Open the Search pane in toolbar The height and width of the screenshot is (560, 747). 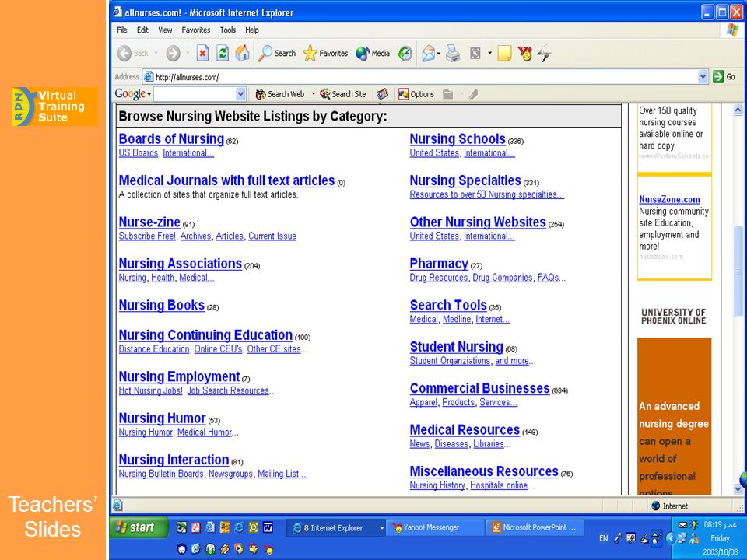pos(277,54)
